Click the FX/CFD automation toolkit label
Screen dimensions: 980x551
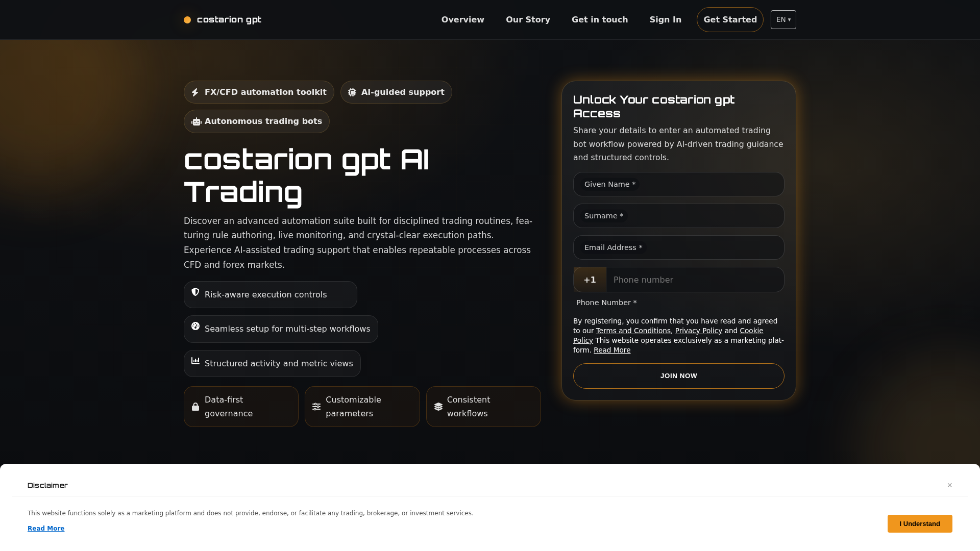tap(265, 92)
